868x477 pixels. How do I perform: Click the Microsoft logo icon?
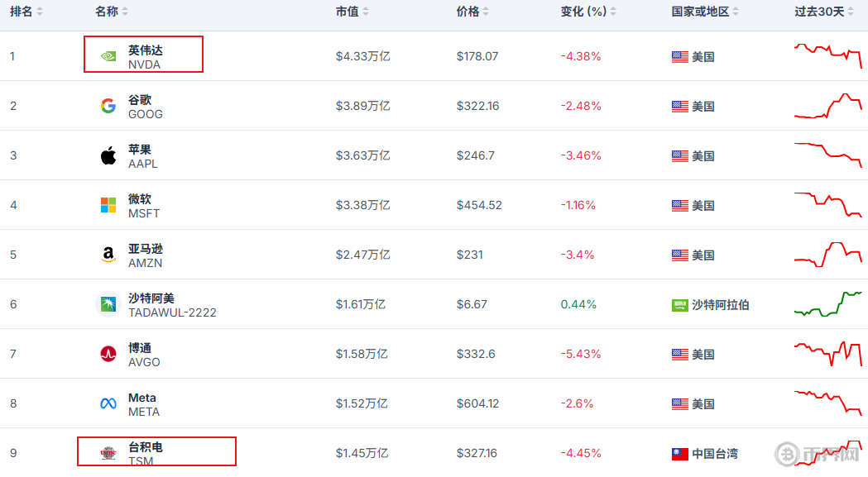click(x=108, y=205)
